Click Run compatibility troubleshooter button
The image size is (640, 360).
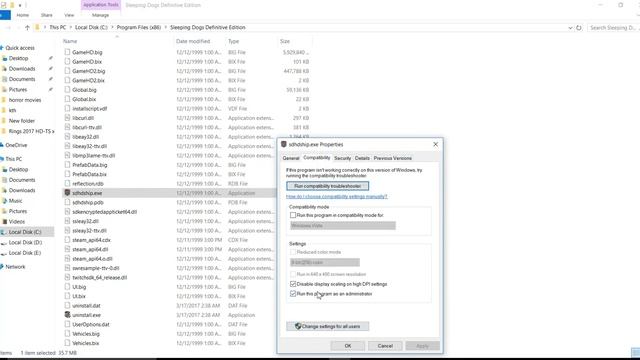[327, 186]
